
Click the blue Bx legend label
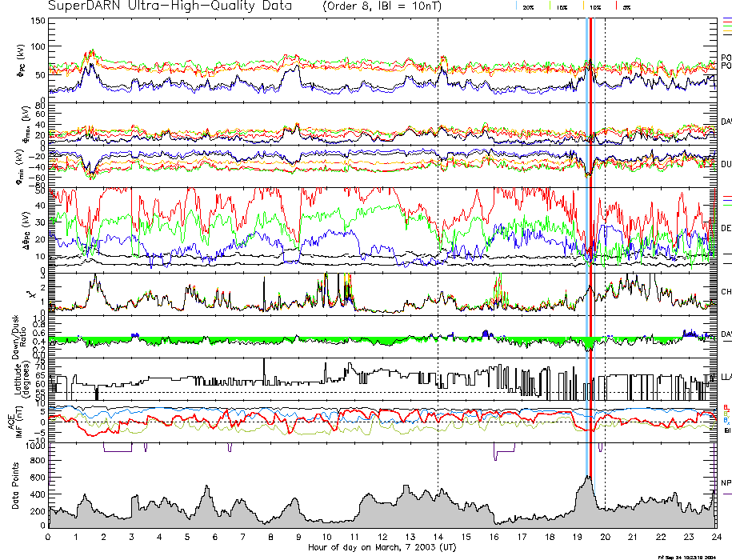pos(726,421)
